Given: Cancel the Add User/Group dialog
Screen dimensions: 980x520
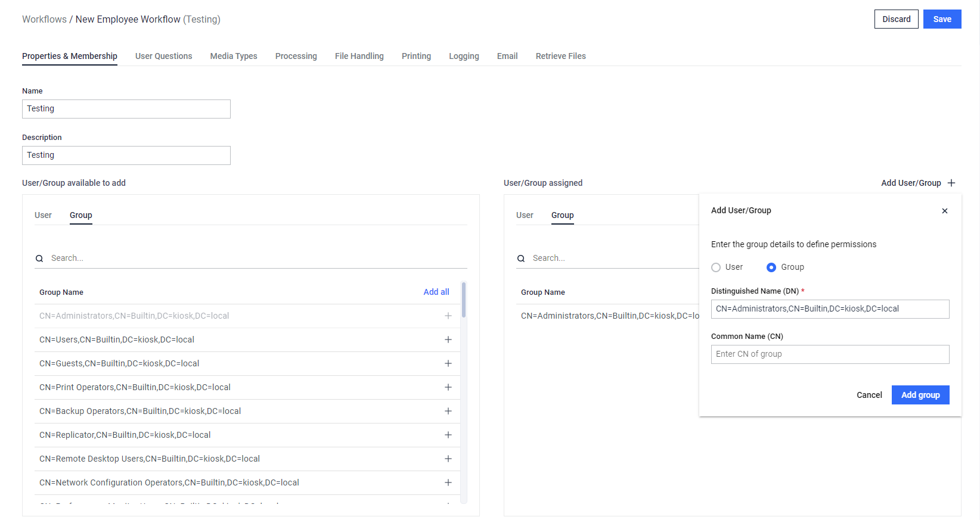Looking at the screenshot, I should click(x=869, y=395).
